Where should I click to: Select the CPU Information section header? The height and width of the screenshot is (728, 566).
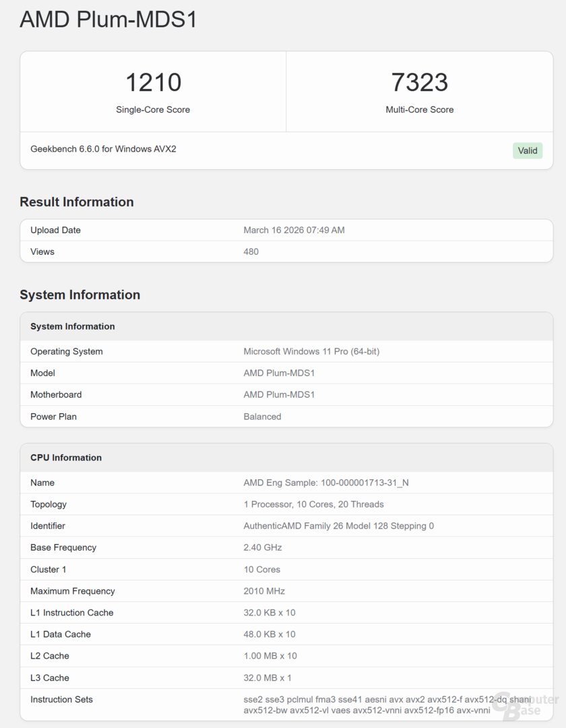click(65, 457)
